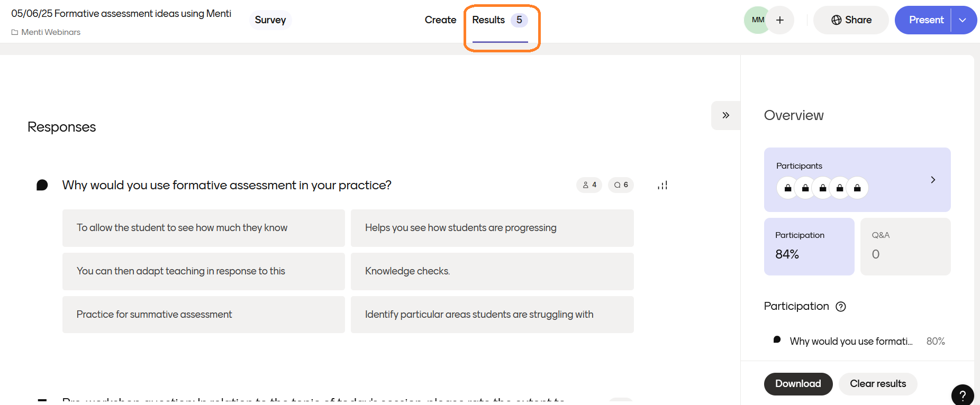This screenshot has height=405, width=980.
Task: Open the floating help button bottom right
Action: [963, 395]
